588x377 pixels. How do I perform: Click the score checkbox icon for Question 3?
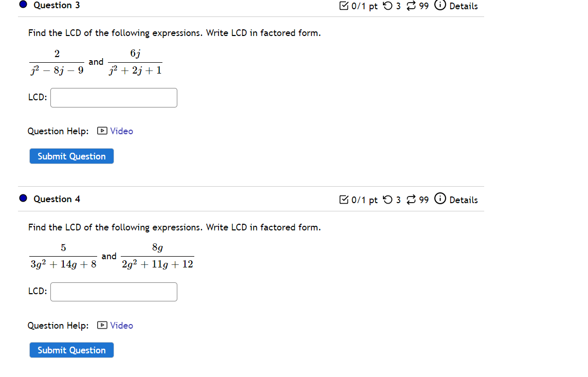(344, 6)
